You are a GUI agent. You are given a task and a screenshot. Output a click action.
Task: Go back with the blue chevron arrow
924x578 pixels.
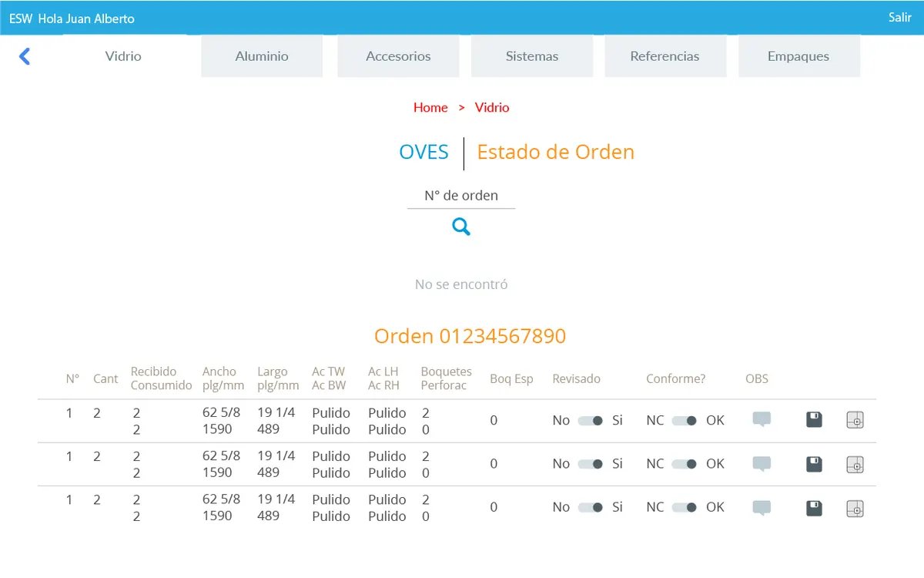pyautogui.click(x=25, y=56)
